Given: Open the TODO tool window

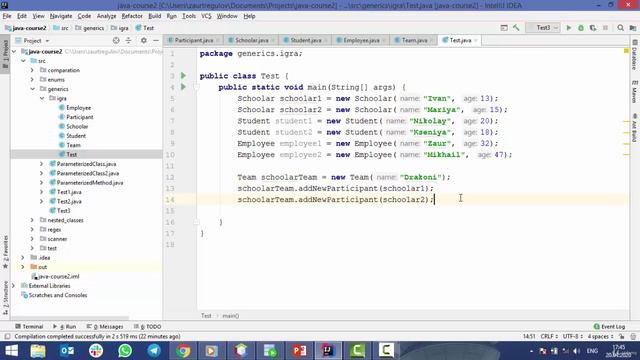Looking at the screenshot, I should coord(147,327).
